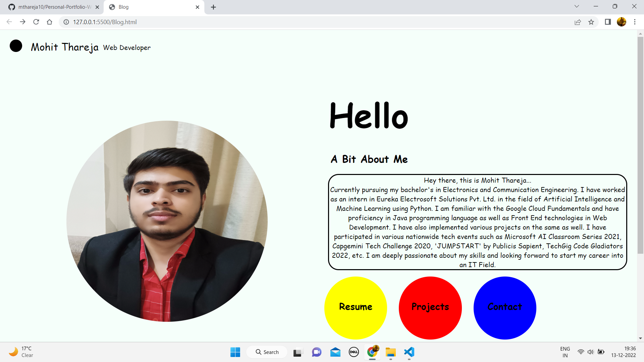
Task: Reload the Blog page
Action: [36, 22]
